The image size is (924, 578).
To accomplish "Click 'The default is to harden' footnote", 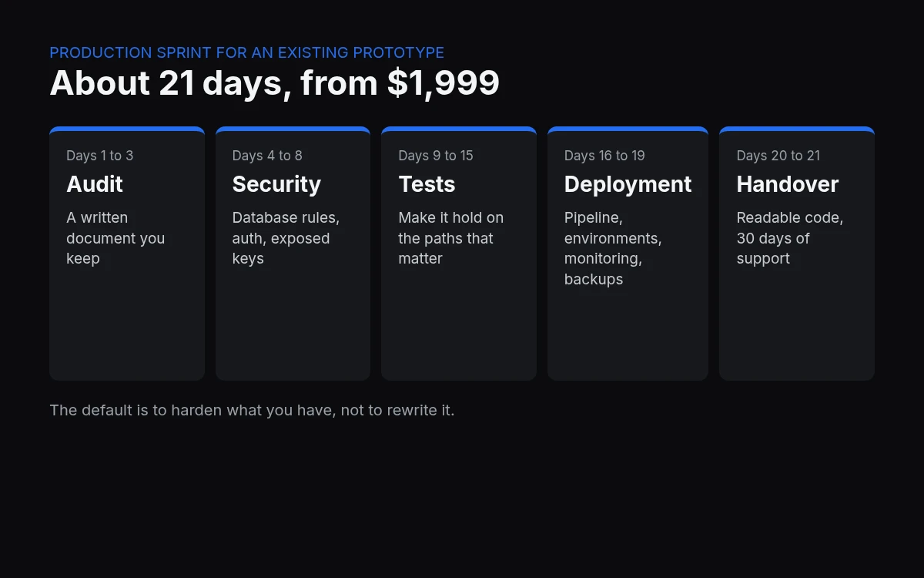I will pyautogui.click(x=252, y=410).
